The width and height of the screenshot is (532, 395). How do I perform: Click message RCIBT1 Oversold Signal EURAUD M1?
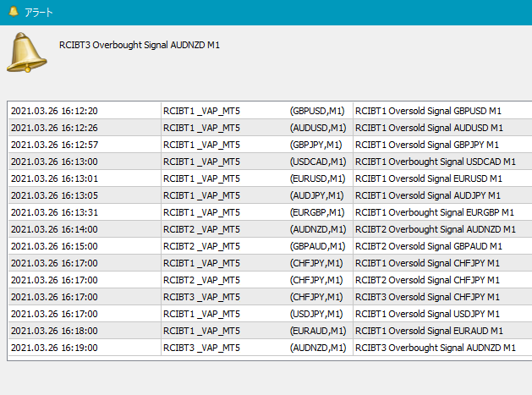(429, 332)
